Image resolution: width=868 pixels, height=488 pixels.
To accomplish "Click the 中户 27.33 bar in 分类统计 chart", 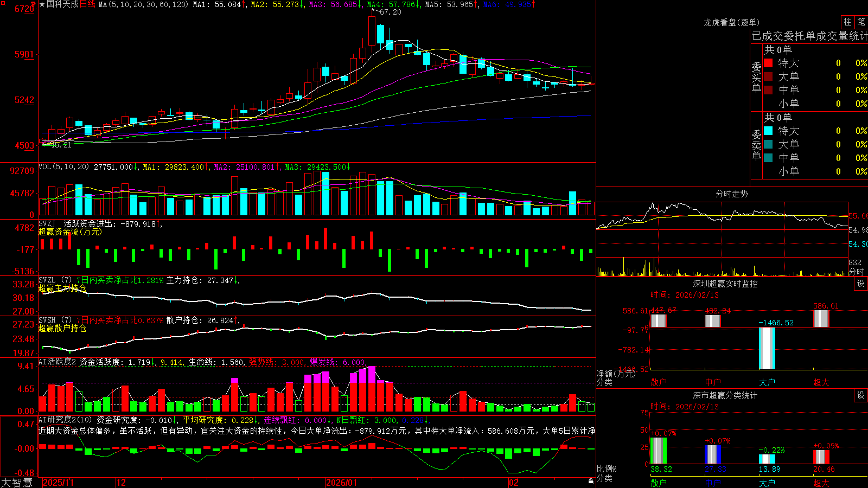I will (x=713, y=454).
